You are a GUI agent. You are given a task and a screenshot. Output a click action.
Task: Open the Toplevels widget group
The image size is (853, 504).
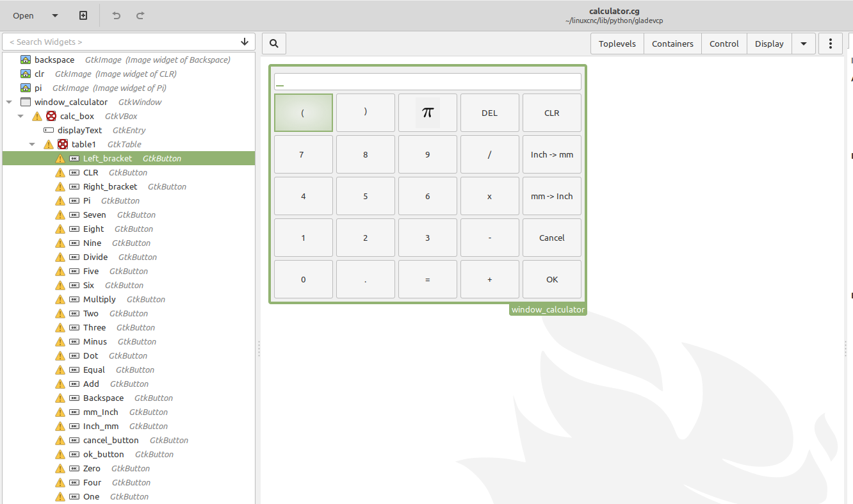[617, 44]
